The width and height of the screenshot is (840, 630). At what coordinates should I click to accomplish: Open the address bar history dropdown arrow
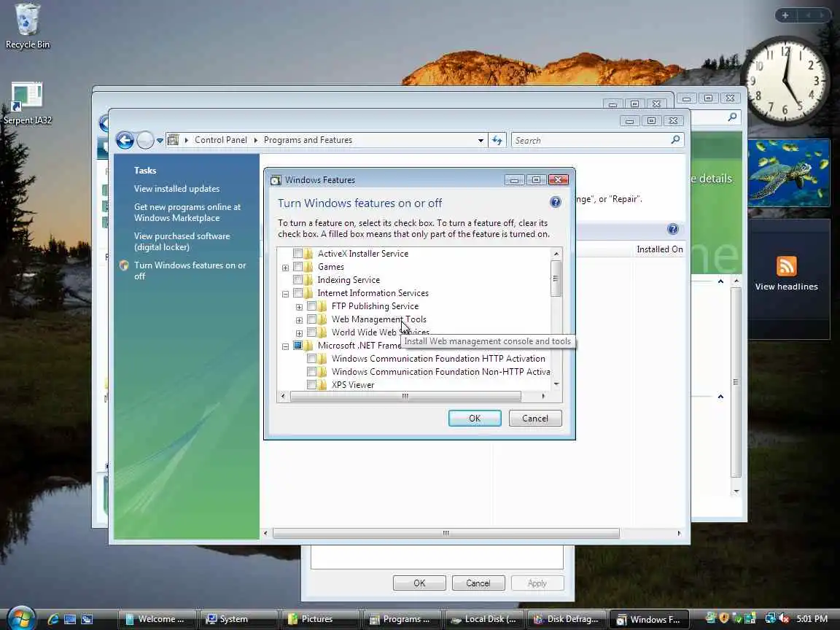481,140
